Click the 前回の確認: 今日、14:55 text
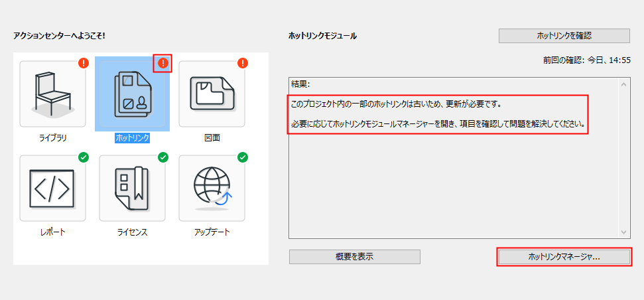The height and width of the screenshot is (300, 644). pyautogui.click(x=586, y=60)
